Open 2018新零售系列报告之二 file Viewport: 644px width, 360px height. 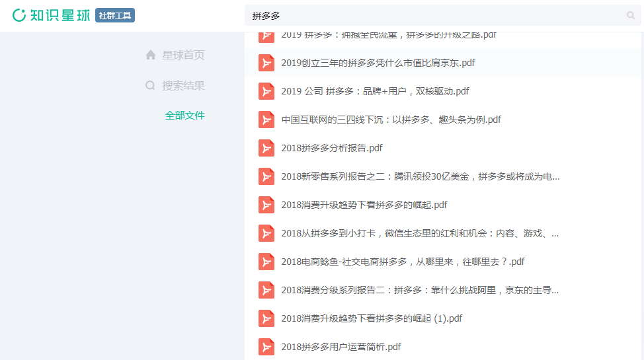[x=420, y=176]
